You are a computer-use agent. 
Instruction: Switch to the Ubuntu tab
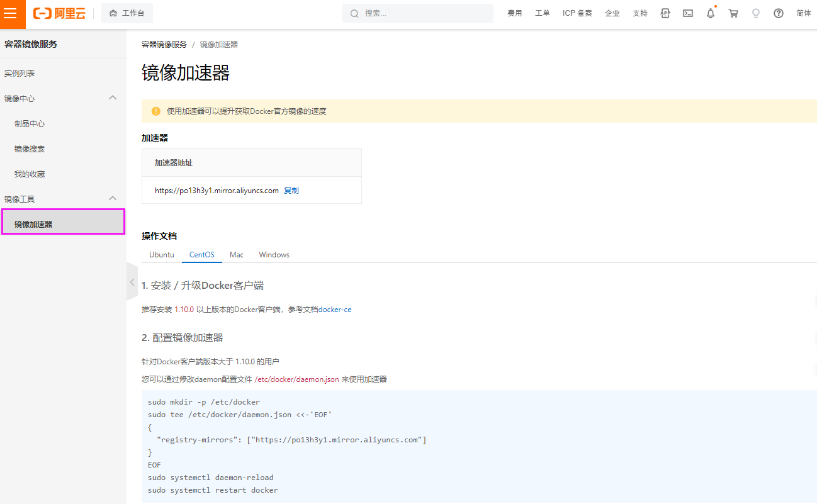pos(162,255)
